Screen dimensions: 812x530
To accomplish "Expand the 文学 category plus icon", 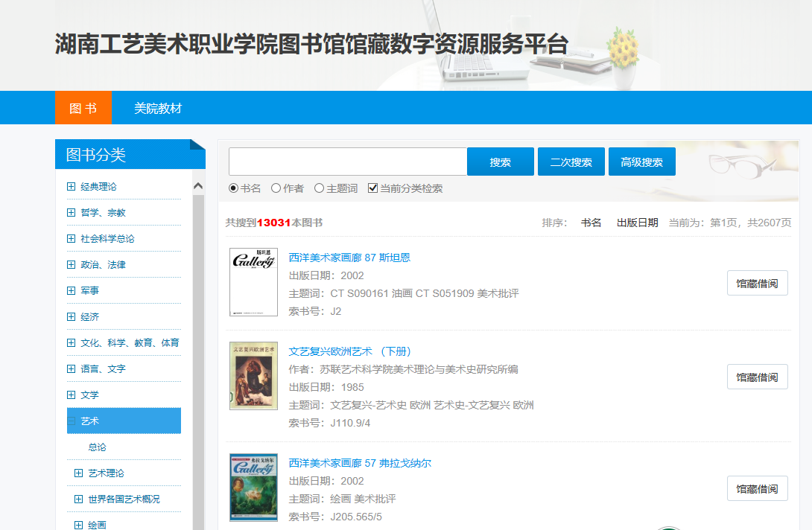I will tap(71, 395).
